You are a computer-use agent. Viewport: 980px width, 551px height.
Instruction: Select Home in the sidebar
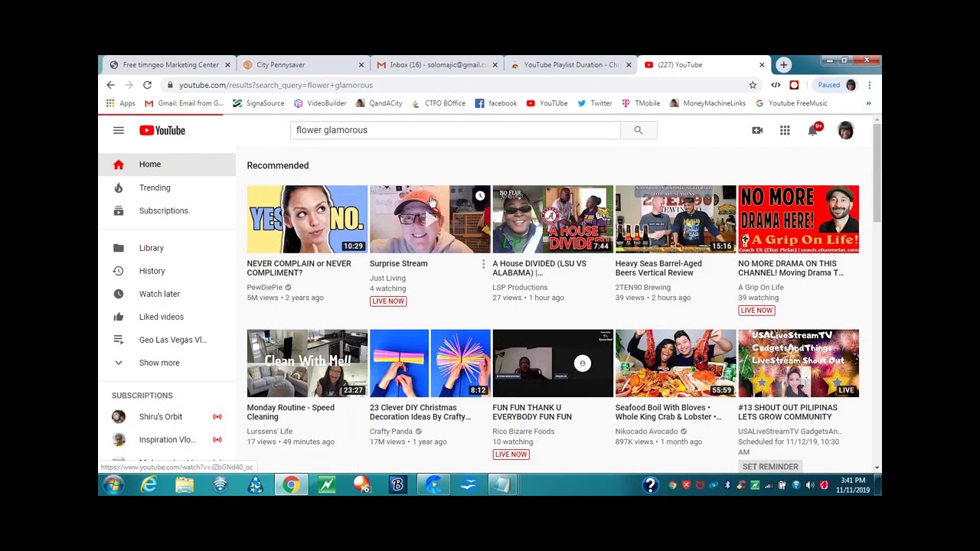[167, 165]
